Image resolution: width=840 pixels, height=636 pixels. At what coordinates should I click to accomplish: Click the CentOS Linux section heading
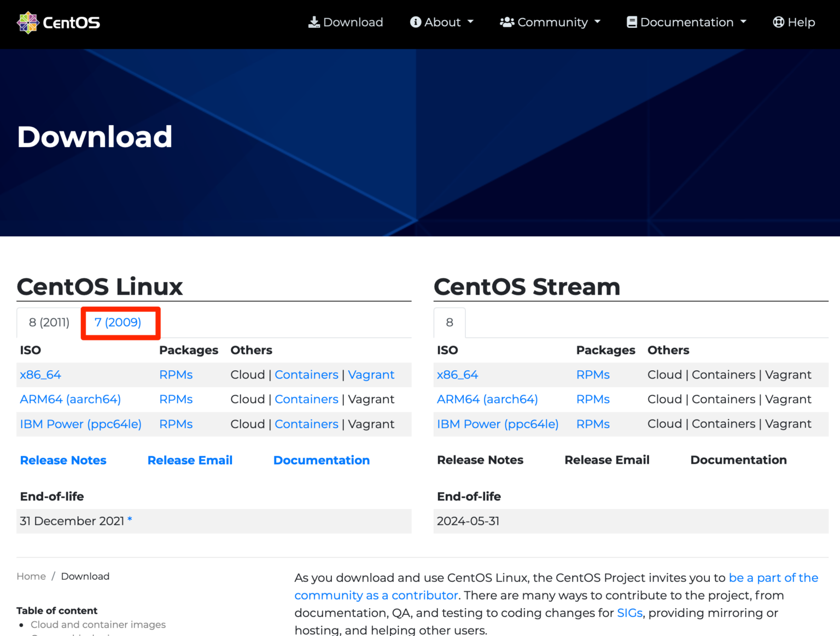[x=100, y=287]
